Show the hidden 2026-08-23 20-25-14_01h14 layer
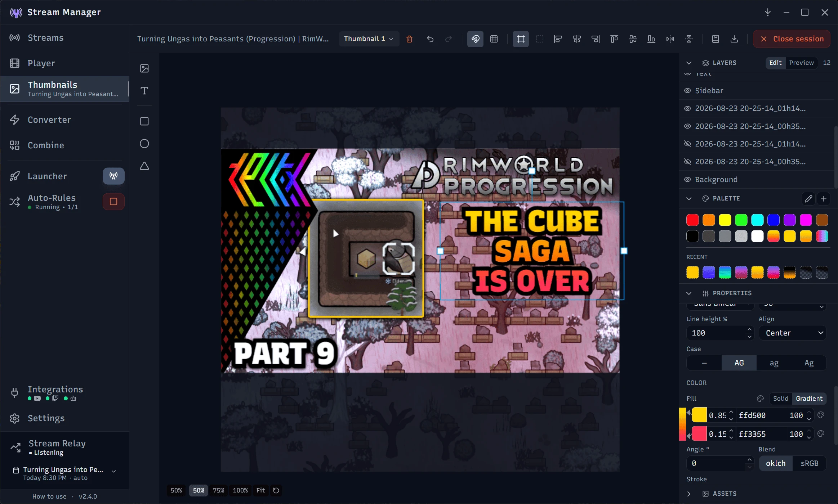838x504 pixels. 687,144
